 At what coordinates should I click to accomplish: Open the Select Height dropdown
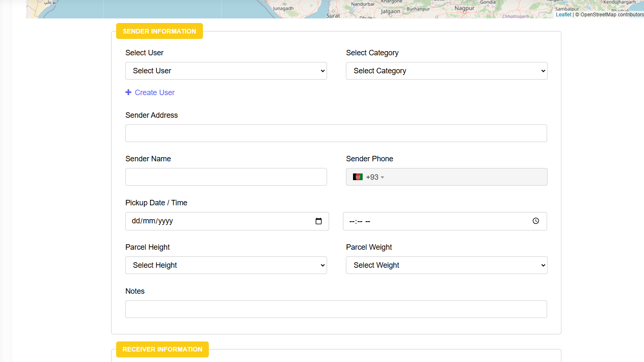pos(226,265)
